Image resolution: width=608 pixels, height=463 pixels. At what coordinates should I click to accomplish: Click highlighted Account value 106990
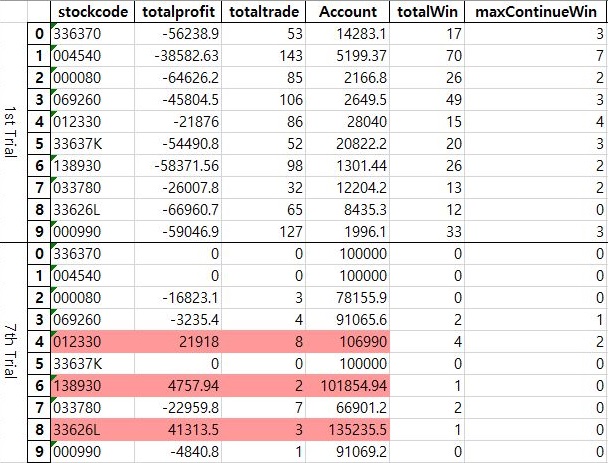pos(347,342)
